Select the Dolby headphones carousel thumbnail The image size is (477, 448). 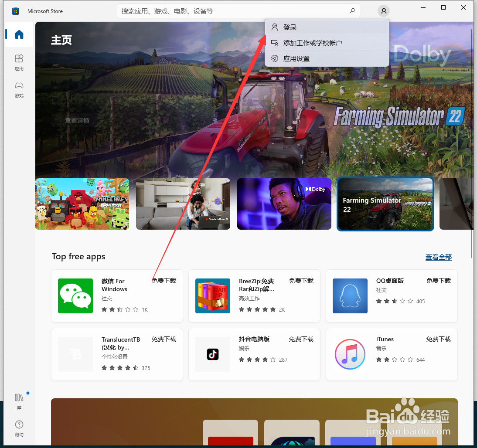(284, 204)
